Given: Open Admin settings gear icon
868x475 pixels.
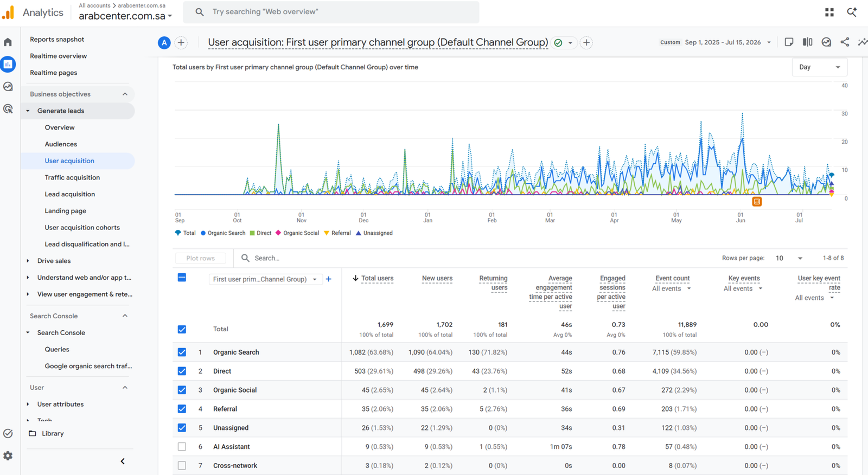Looking at the screenshot, I should pyautogui.click(x=8, y=456).
